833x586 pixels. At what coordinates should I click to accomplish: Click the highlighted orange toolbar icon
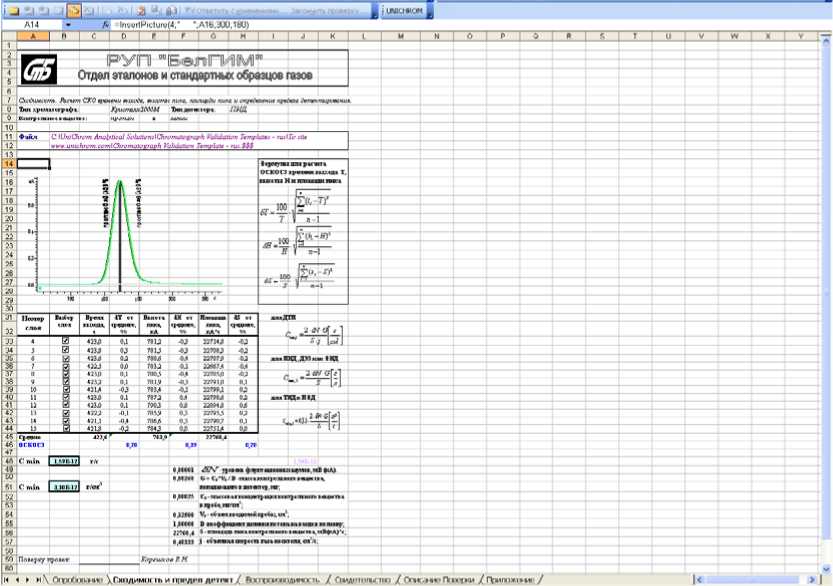(74, 10)
